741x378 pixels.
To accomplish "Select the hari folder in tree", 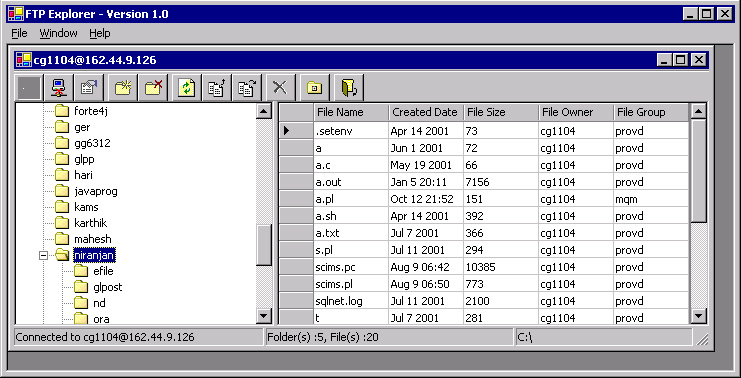I will click(x=83, y=175).
